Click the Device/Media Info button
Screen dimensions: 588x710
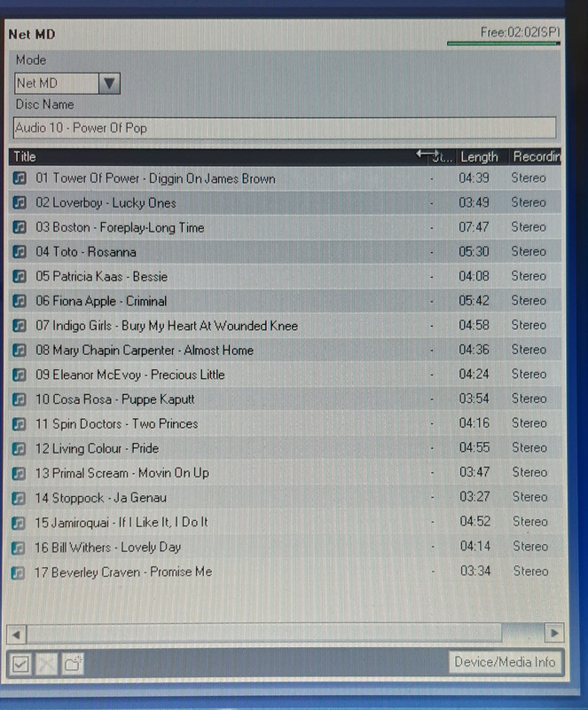click(x=505, y=662)
